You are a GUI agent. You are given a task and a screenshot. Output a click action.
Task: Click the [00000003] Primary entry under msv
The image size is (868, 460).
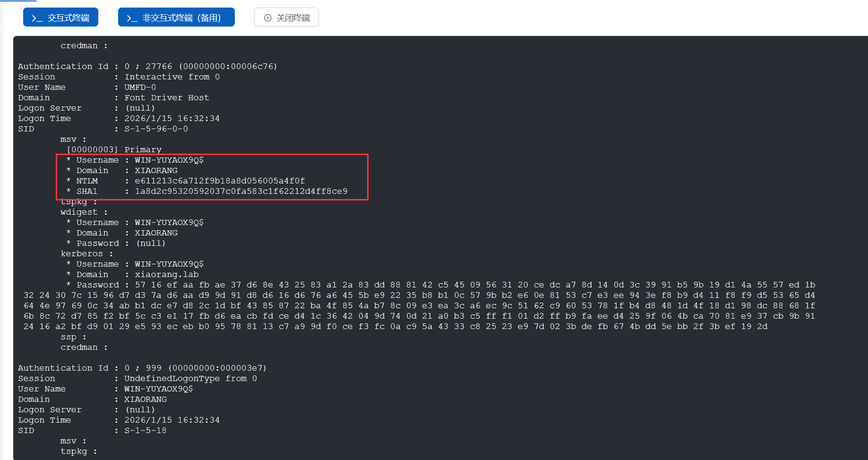(114, 150)
